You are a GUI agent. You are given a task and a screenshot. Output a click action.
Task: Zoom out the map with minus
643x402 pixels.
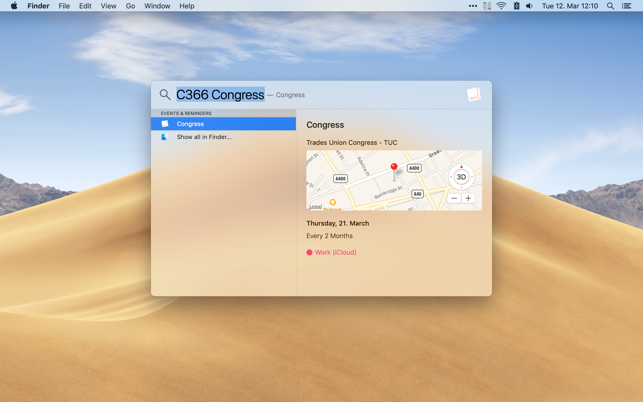pos(454,199)
